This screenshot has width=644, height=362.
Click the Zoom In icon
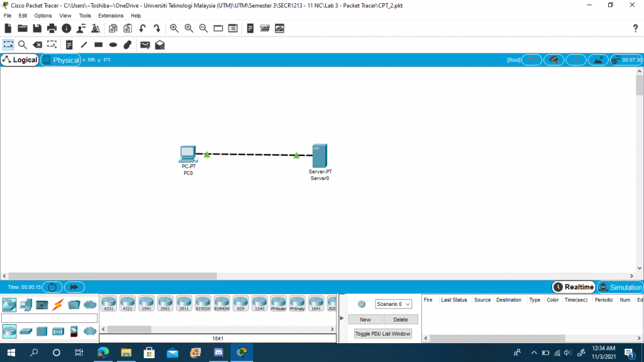pos(174,28)
